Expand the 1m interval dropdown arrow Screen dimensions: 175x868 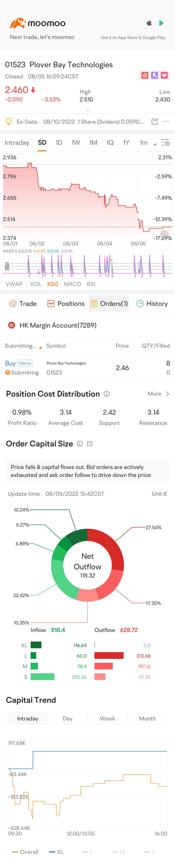pyautogui.click(x=154, y=144)
